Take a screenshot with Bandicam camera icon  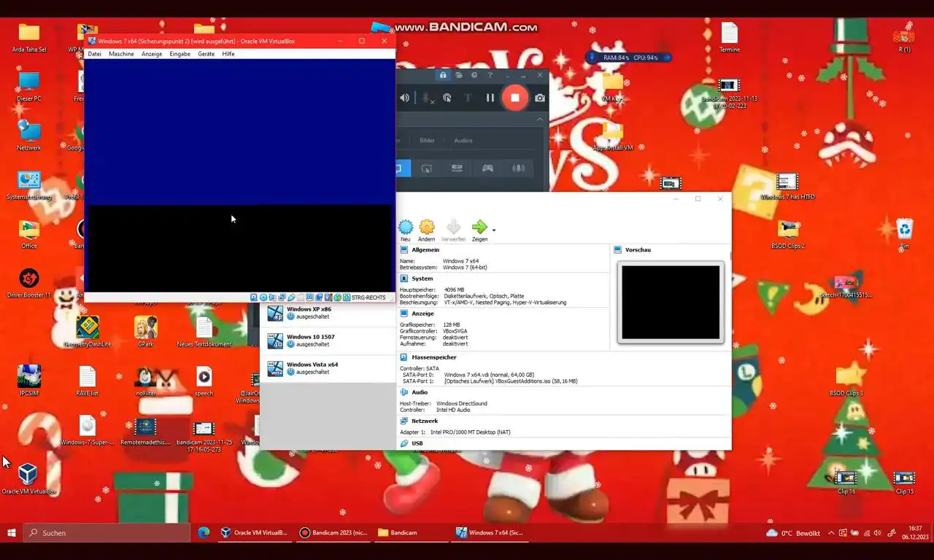click(539, 98)
